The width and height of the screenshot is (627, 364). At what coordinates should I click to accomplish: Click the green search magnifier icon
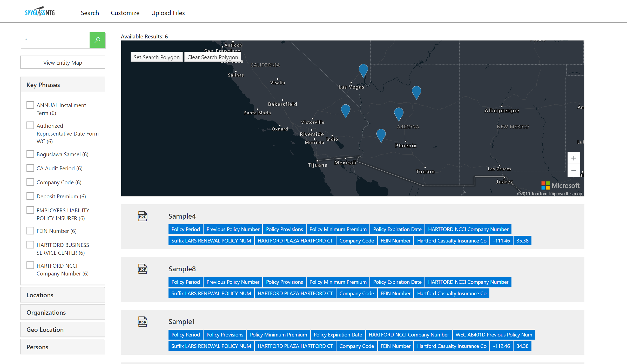[x=97, y=40]
